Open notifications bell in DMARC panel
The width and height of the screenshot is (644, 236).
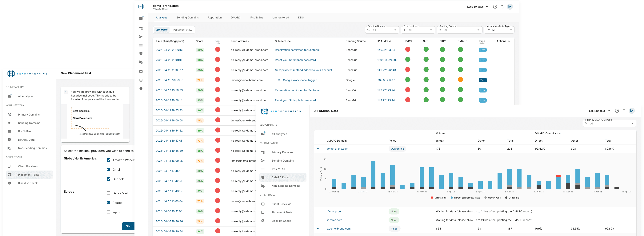624,111
